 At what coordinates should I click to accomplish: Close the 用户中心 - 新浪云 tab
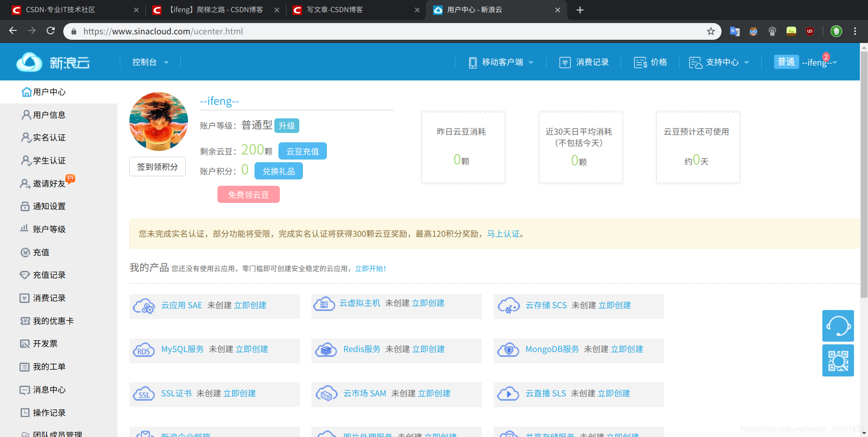(x=557, y=10)
